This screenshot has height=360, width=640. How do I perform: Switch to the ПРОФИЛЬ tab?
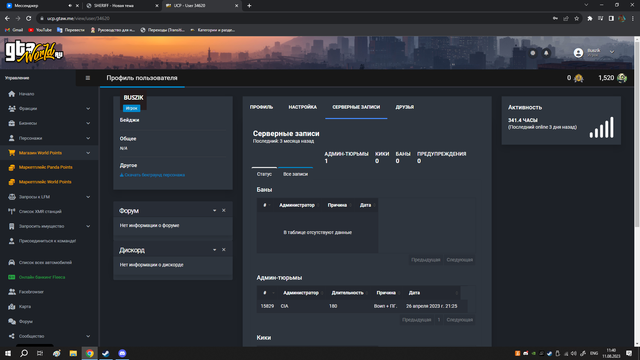coord(262,107)
